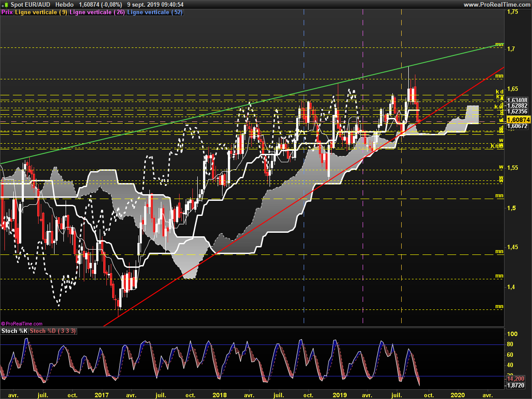Open the Hebdo timeframe label

pos(65,4)
